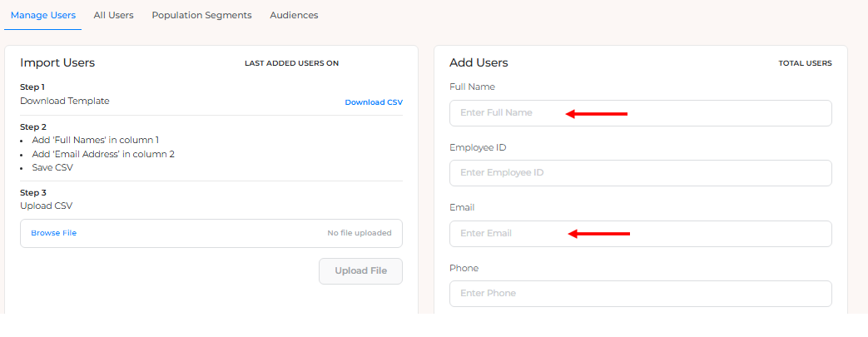868x337 pixels.
Task: Focus the Enter Full Name field
Action: (640, 113)
